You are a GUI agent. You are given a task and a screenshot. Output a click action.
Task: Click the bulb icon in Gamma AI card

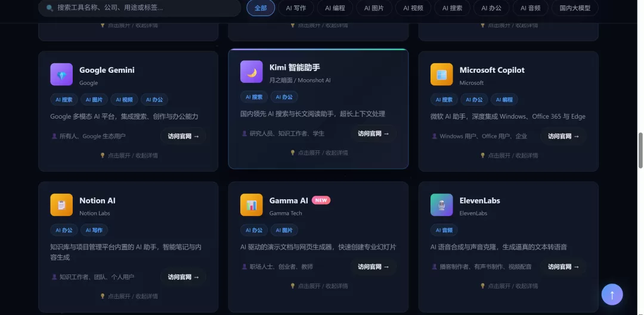click(x=293, y=286)
